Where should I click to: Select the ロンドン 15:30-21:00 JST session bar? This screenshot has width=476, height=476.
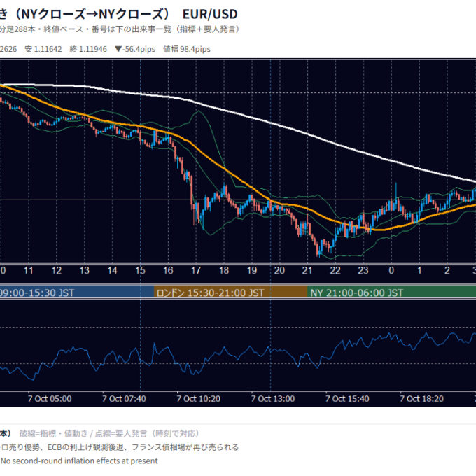click(231, 293)
